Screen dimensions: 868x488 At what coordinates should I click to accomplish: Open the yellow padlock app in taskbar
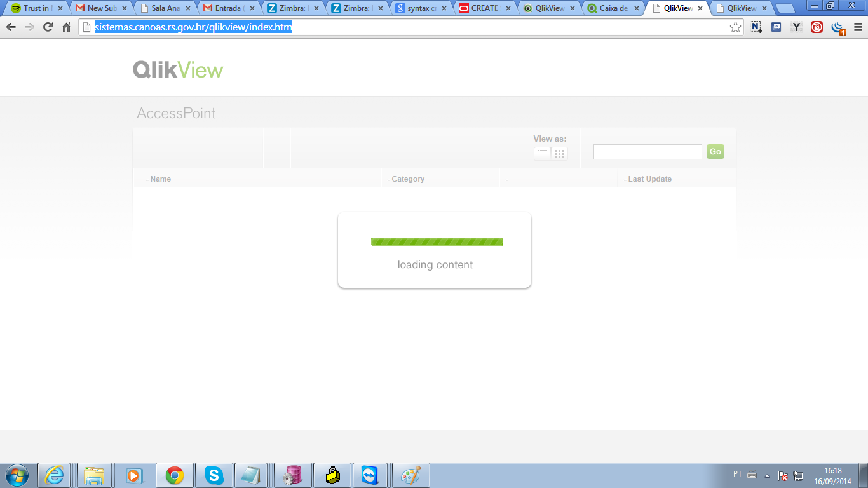tap(332, 475)
